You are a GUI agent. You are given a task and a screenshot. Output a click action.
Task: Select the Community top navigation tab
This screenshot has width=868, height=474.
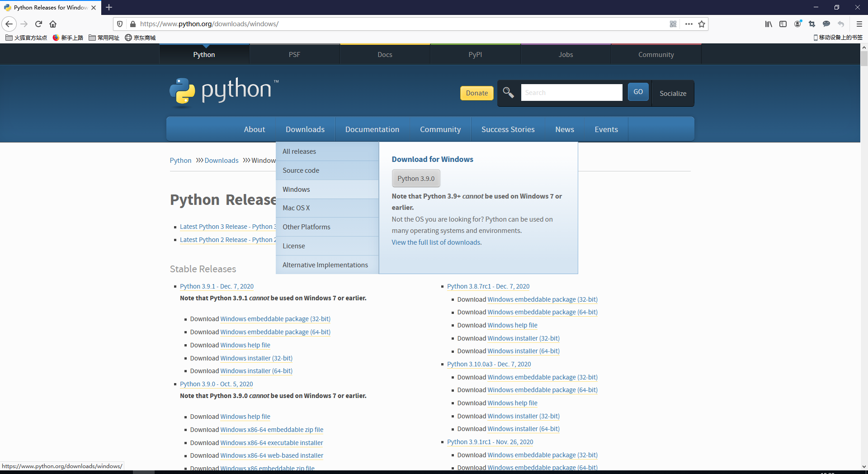click(656, 54)
